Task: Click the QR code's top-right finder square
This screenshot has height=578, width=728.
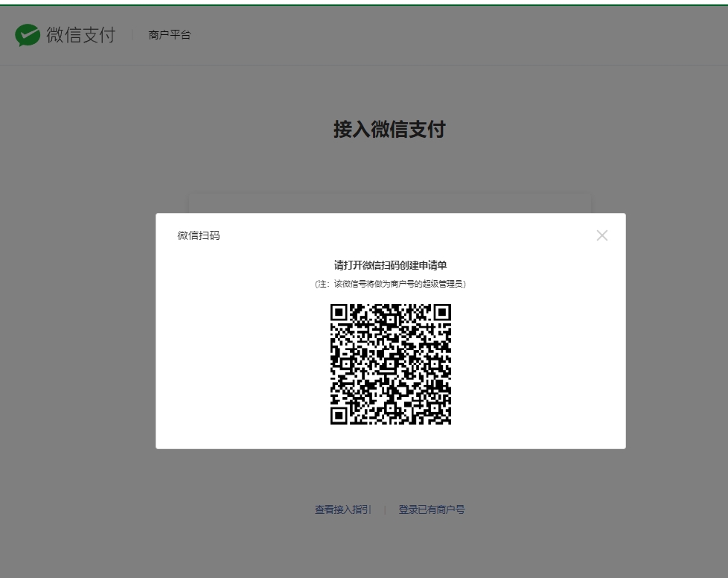Action: click(442, 312)
